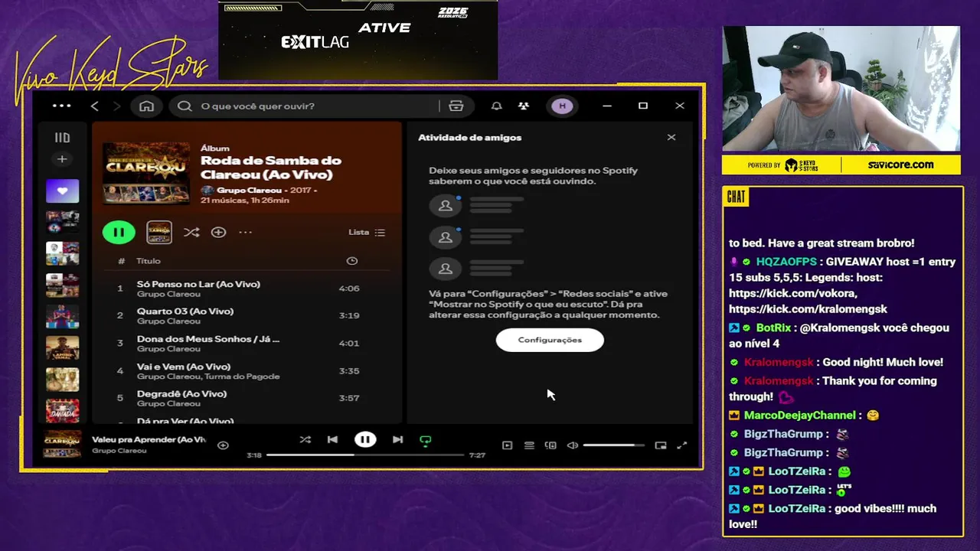Adjust the volume slider

coord(614,445)
